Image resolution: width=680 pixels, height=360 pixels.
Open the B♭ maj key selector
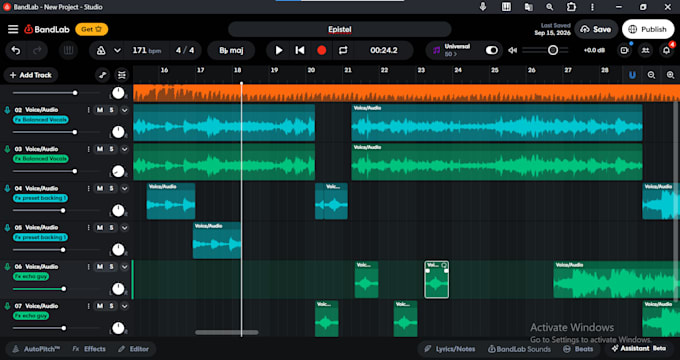pos(231,51)
